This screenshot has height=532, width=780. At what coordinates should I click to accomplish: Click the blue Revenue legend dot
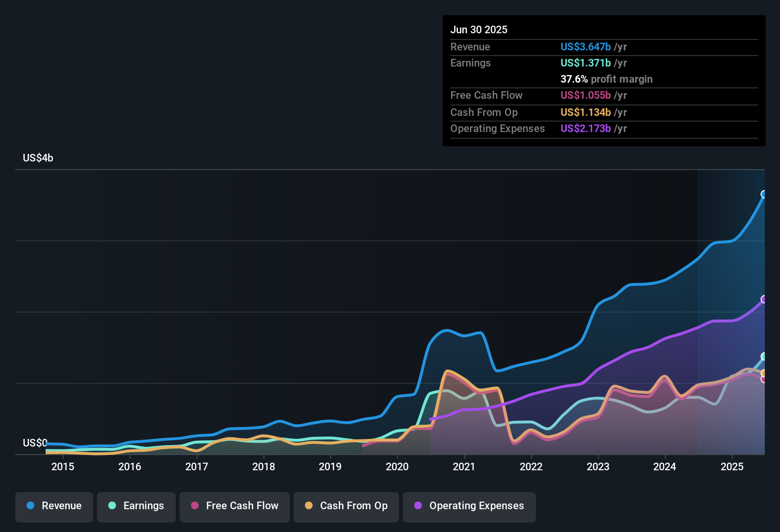[31, 506]
